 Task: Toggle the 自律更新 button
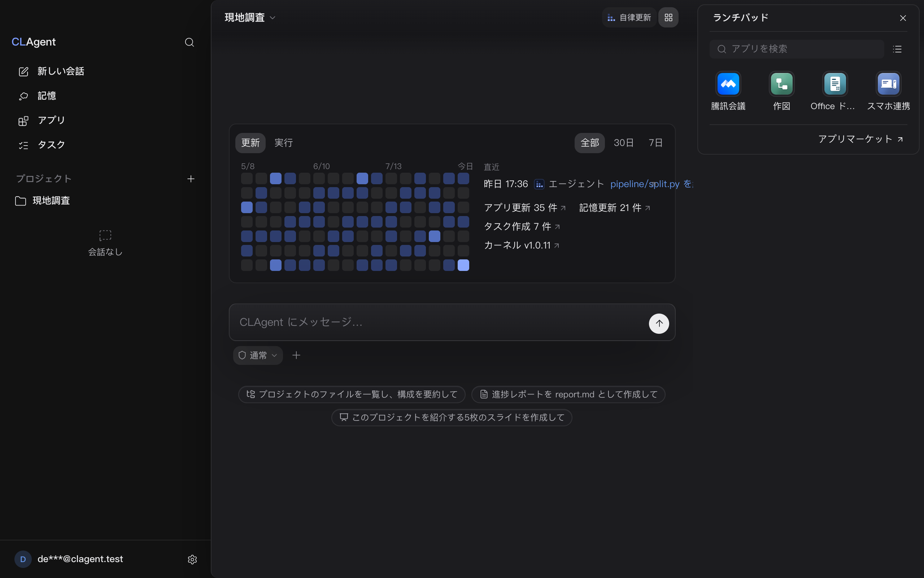[629, 18]
